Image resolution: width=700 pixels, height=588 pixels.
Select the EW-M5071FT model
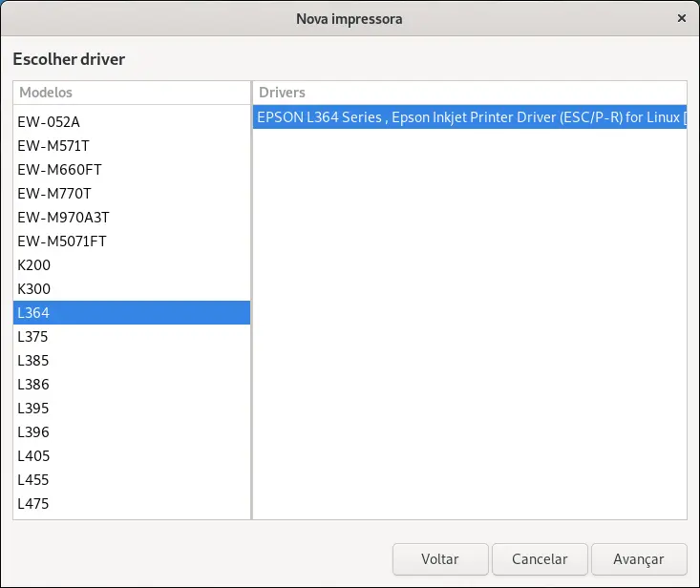132,241
